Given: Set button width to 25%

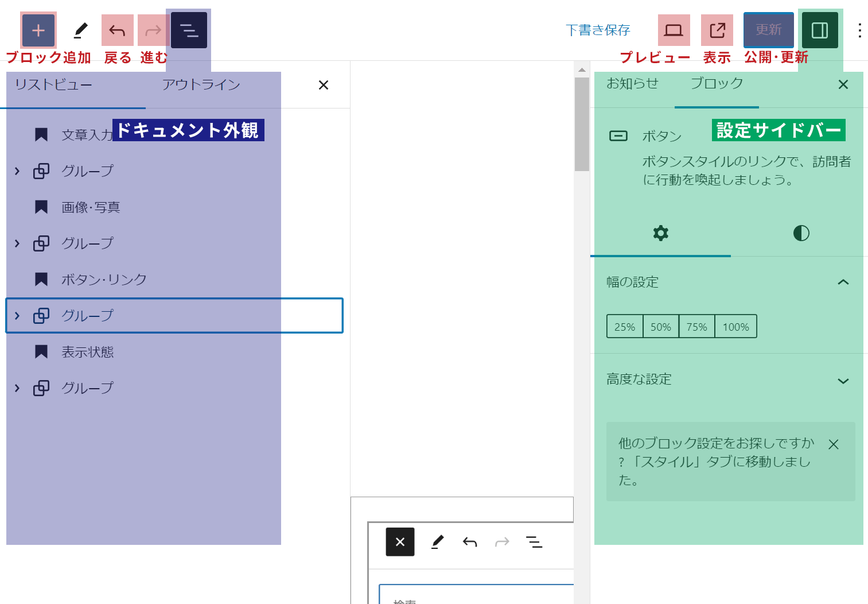Looking at the screenshot, I should 625,327.
